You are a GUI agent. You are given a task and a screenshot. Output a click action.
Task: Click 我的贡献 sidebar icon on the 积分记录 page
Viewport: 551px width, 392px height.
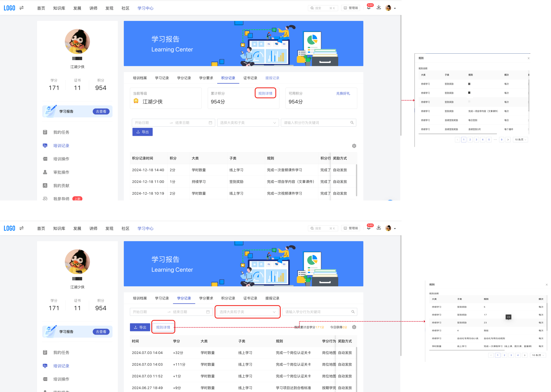coord(45,185)
